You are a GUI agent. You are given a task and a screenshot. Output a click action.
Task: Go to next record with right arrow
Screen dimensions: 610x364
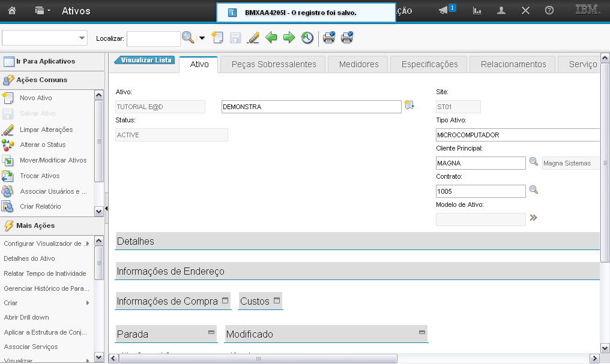289,38
